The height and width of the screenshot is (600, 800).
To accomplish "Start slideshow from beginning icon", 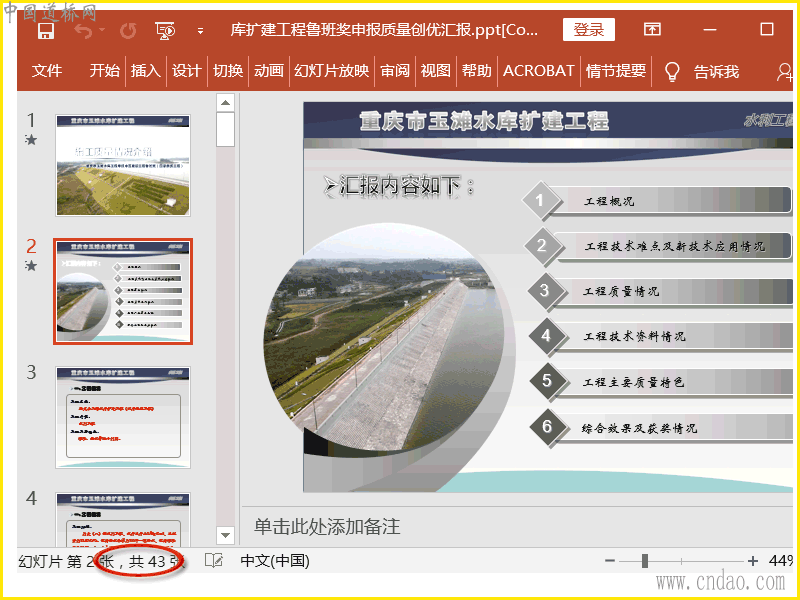I will [165, 31].
